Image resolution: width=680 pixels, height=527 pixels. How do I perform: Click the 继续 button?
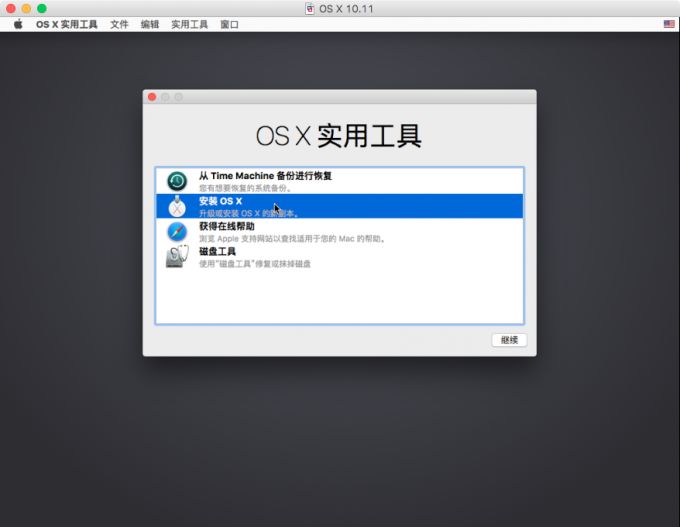509,340
